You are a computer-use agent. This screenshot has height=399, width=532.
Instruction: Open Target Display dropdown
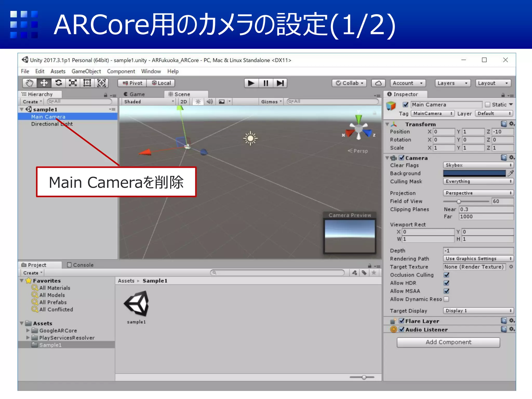tap(478, 311)
